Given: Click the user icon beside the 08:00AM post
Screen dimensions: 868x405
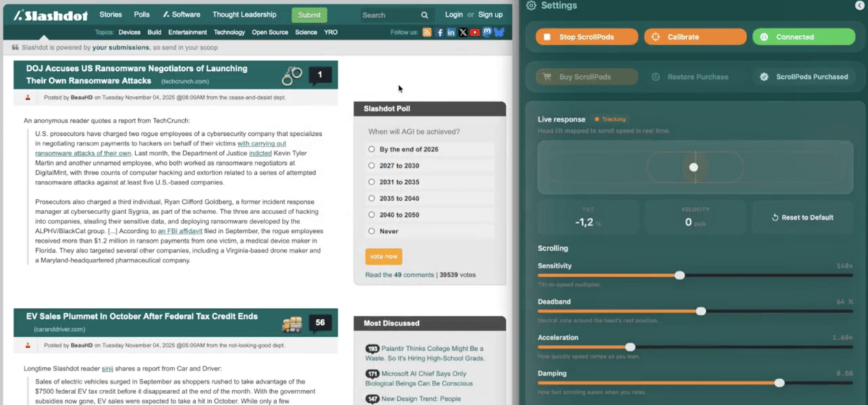Looking at the screenshot, I should click(x=27, y=97).
